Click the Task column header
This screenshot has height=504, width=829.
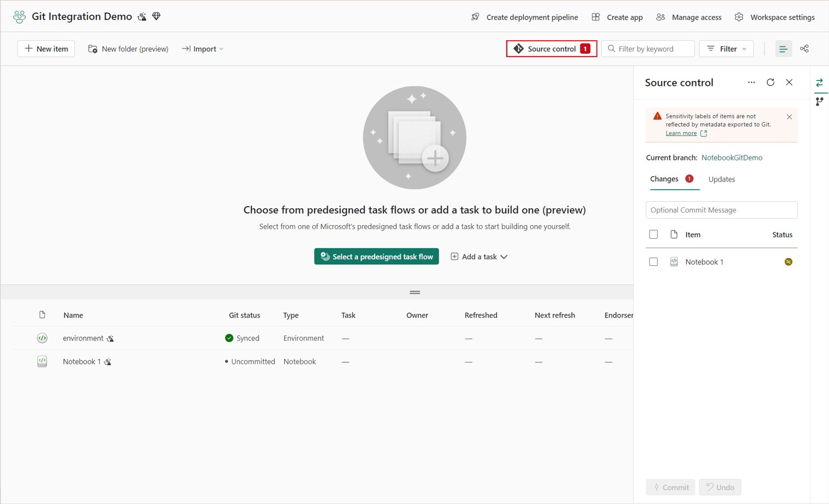click(348, 315)
